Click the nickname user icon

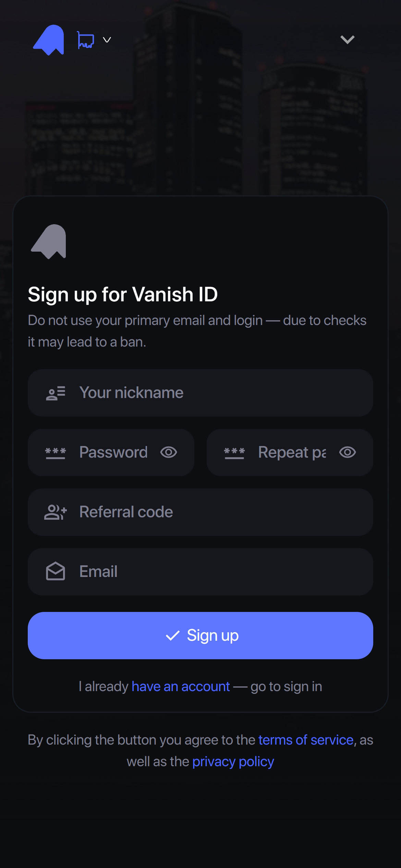click(x=56, y=393)
